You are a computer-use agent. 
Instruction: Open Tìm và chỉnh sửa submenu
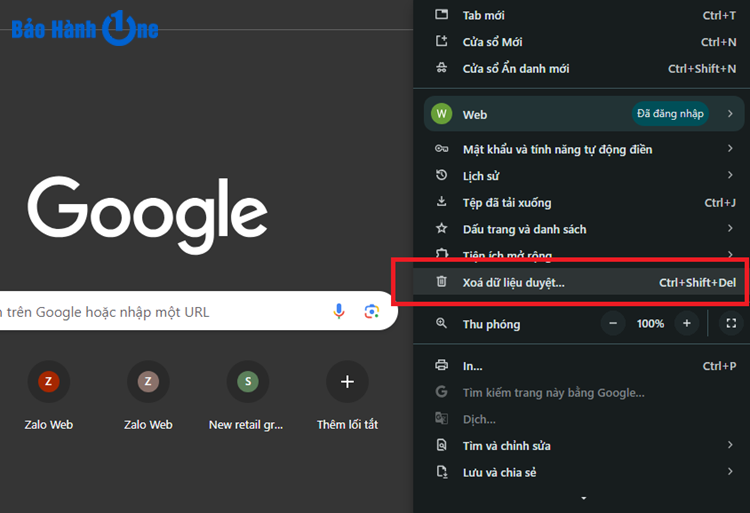pos(581,446)
